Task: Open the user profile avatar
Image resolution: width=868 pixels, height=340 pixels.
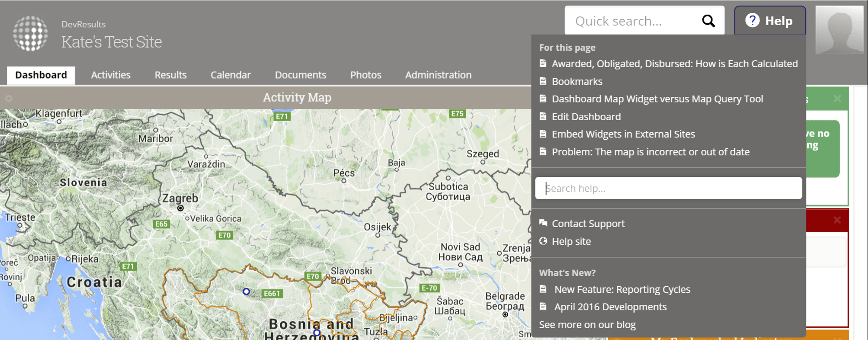Action: [839, 30]
